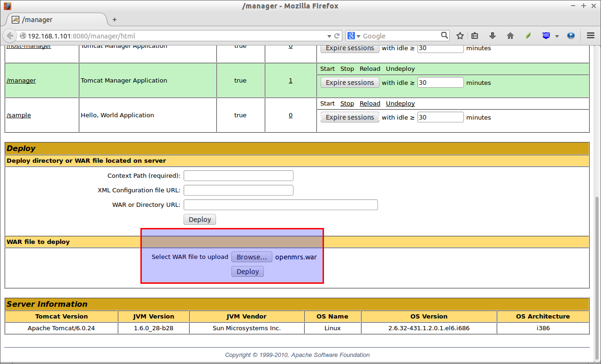
Task: Click the vertical page scrollbar thumb
Action: tap(597, 278)
